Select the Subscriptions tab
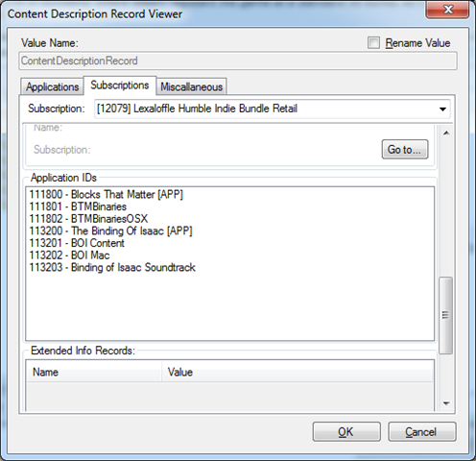 pyautogui.click(x=120, y=85)
